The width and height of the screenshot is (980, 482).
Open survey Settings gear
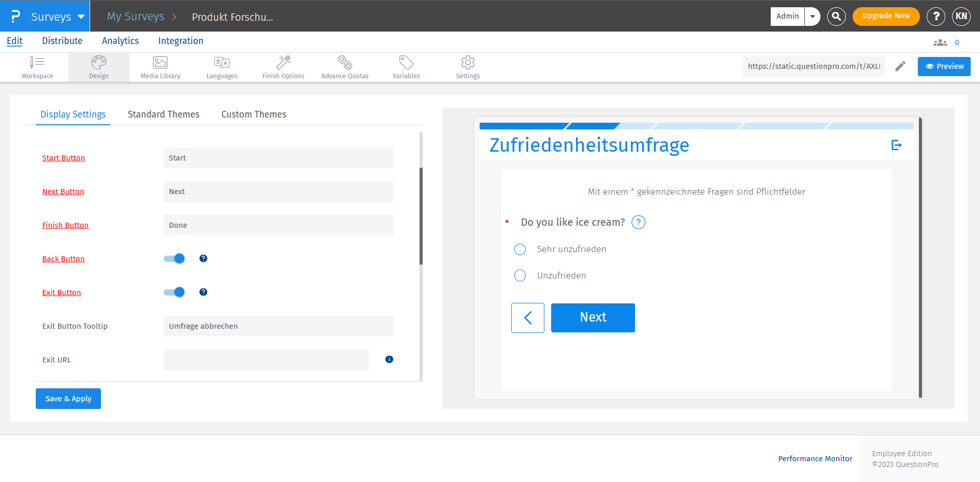[467, 67]
